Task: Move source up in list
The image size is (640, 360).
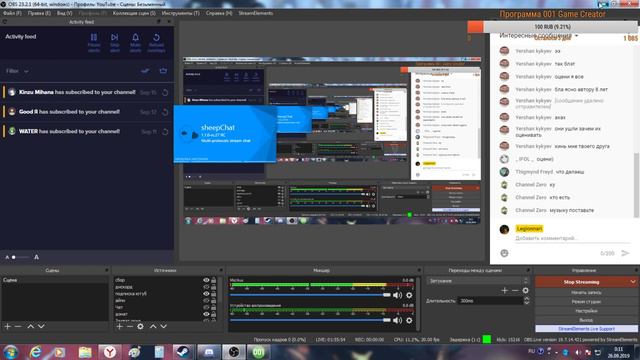Action: pyautogui.click(x=153, y=327)
